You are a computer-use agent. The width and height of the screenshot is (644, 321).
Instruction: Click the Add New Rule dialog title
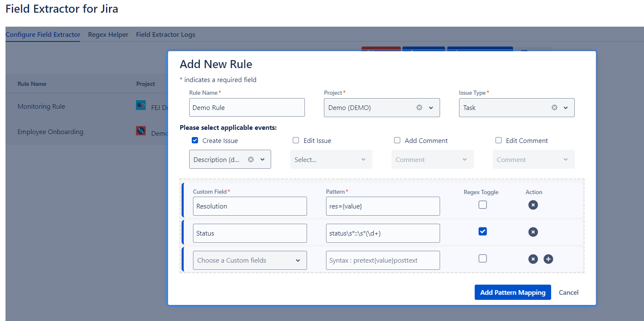(x=216, y=64)
